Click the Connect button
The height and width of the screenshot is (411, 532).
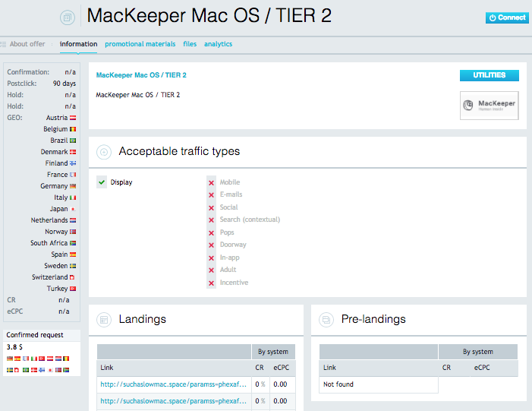507,17
